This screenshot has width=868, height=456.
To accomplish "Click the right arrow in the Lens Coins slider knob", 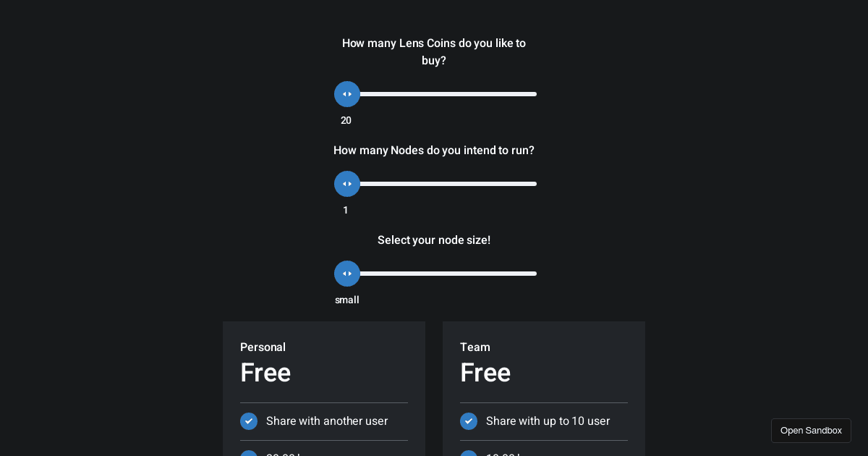I will 350,94.
